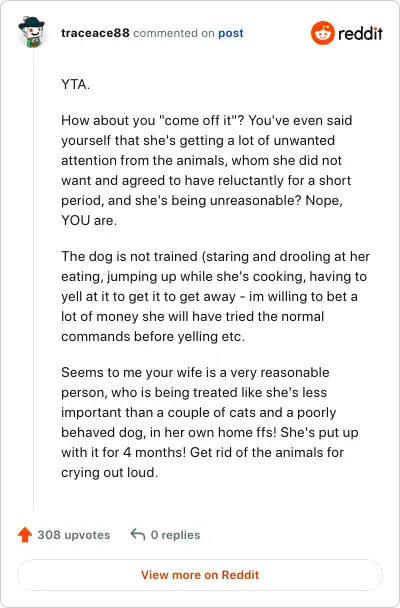
Task: Upvote using the orange arrow icon
Action: pyautogui.click(x=25, y=534)
